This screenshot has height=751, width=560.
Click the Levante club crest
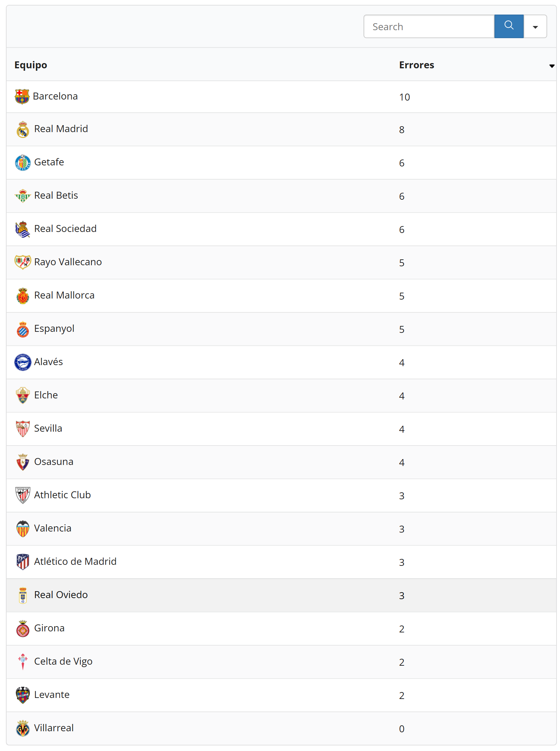[x=23, y=695]
